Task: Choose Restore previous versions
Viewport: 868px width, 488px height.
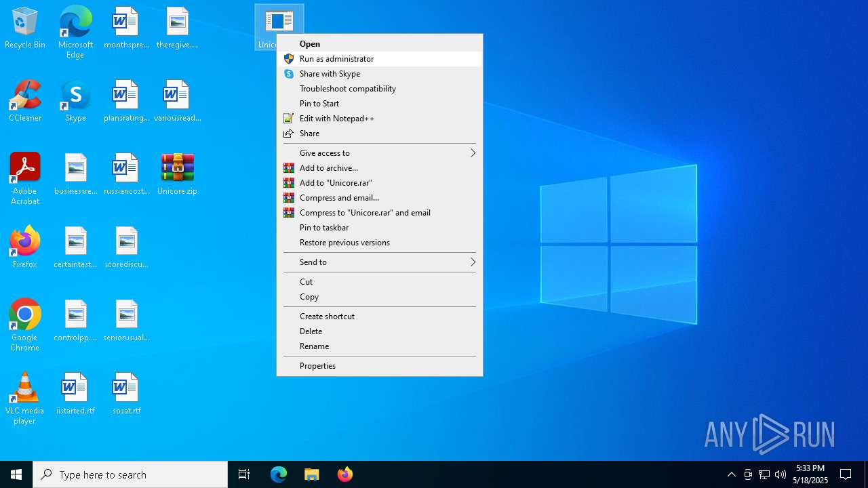Action: [379, 243]
